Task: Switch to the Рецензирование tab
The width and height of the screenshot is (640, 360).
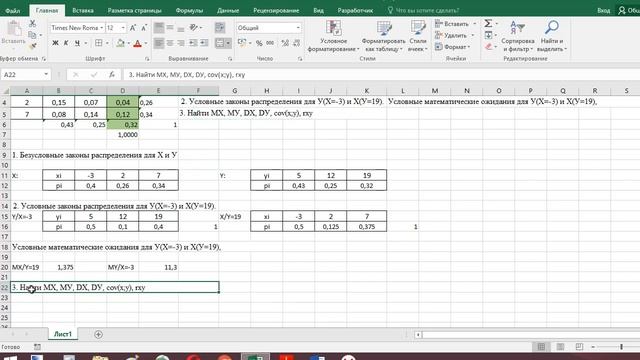Action: click(276, 10)
